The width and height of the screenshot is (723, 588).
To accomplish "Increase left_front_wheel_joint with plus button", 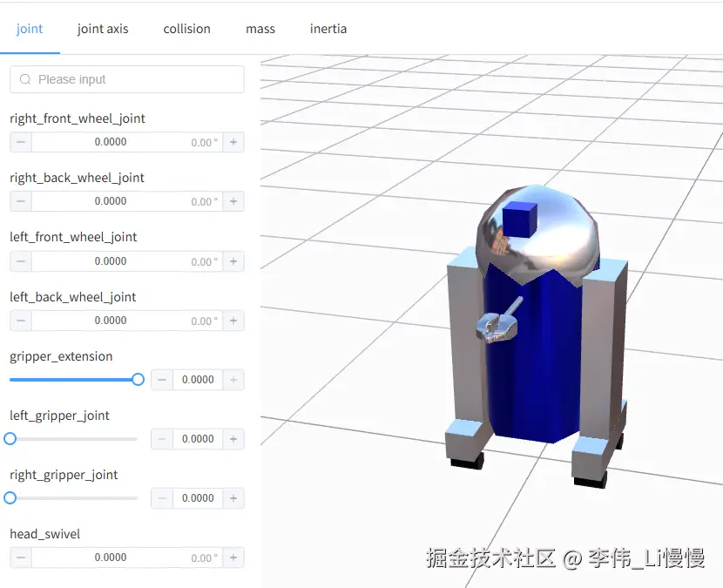I will (233, 261).
